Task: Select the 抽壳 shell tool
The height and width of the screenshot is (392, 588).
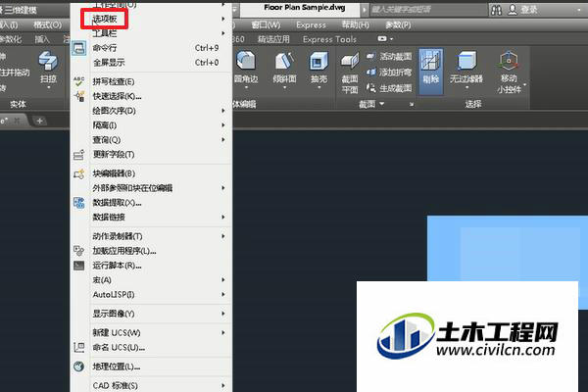Action: click(x=318, y=70)
